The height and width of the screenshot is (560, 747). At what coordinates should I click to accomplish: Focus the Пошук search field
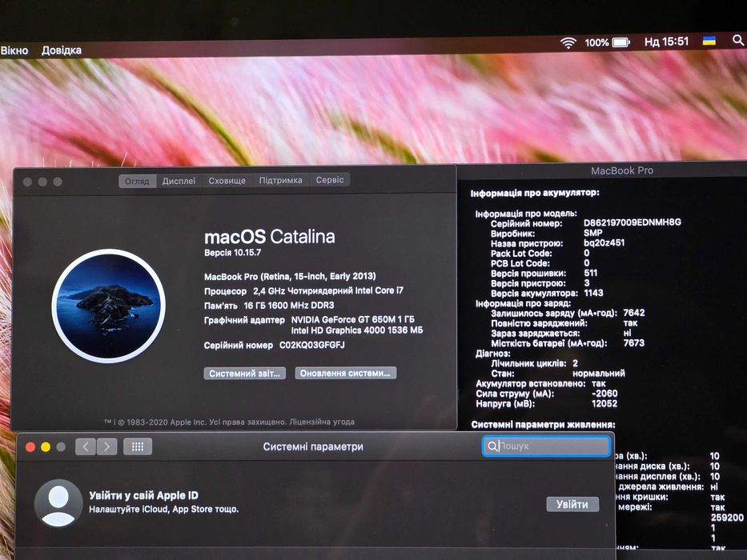546,446
